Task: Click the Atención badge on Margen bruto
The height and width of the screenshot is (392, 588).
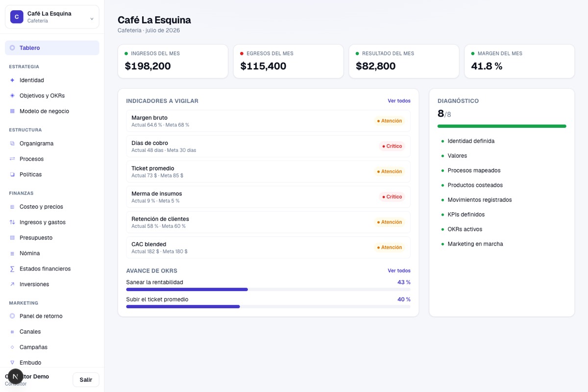Action: [x=390, y=121]
